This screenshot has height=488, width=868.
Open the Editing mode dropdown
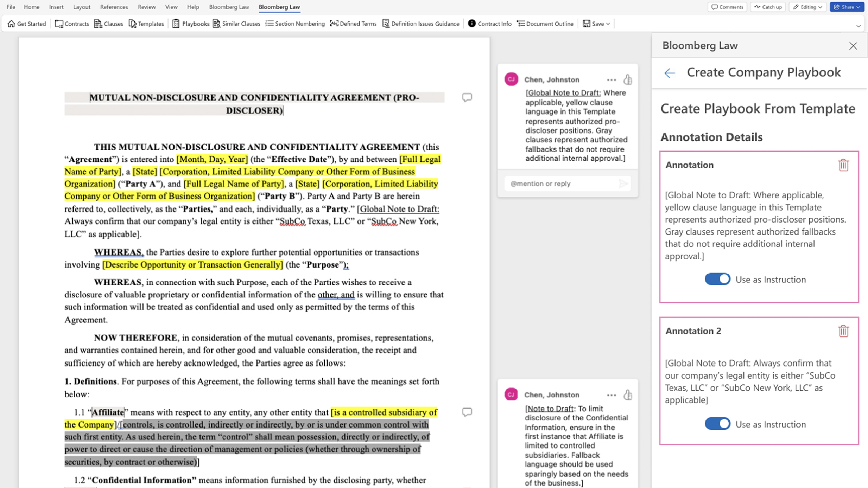[807, 7]
